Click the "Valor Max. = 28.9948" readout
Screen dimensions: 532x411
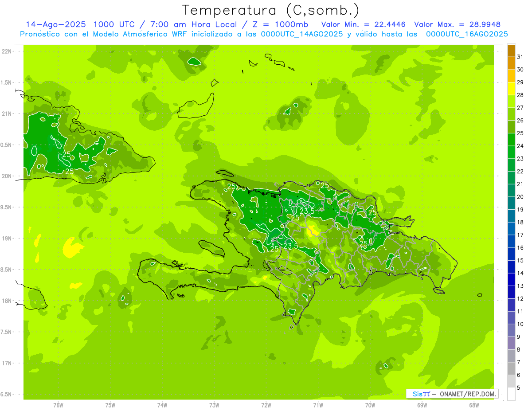(457, 24)
